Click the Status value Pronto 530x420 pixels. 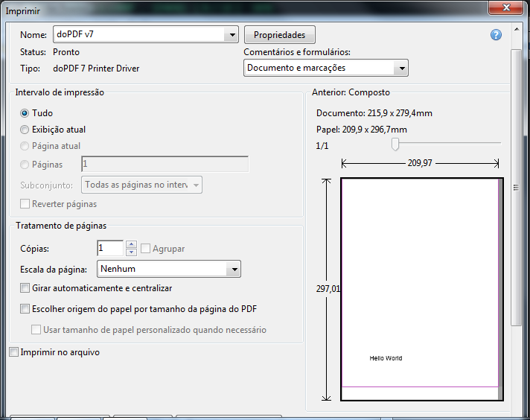(66, 52)
